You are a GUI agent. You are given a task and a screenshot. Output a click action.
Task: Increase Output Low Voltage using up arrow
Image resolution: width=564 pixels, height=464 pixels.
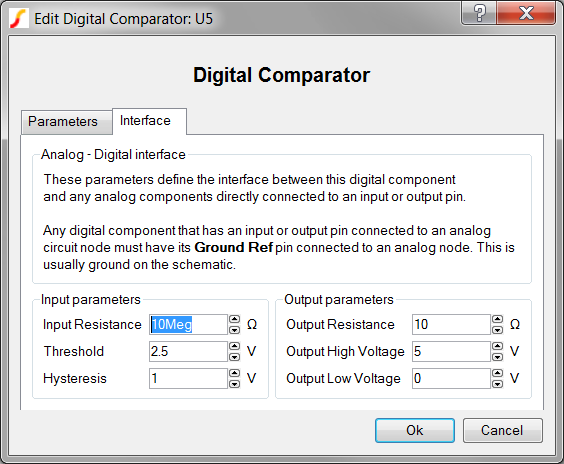coord(497,373)
